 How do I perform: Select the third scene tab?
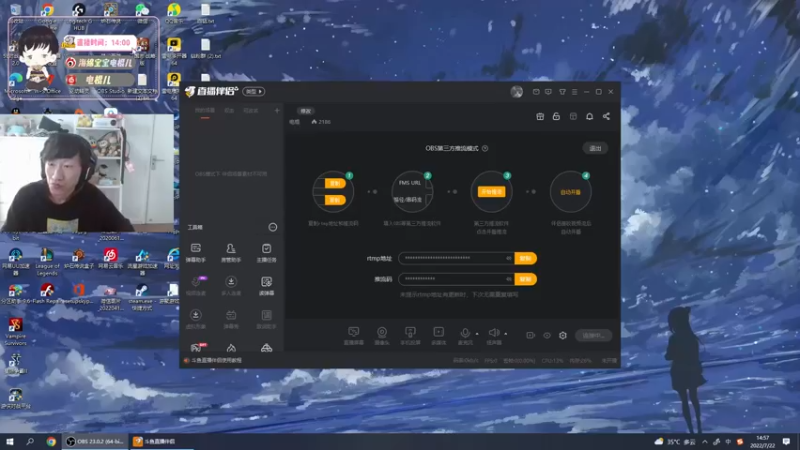(x=250, y=111)
